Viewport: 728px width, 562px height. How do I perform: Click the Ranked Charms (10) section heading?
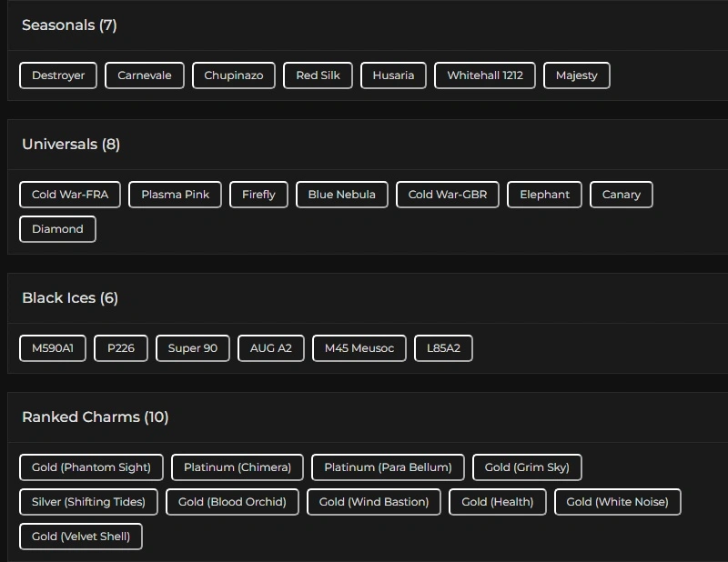point(96,417)
